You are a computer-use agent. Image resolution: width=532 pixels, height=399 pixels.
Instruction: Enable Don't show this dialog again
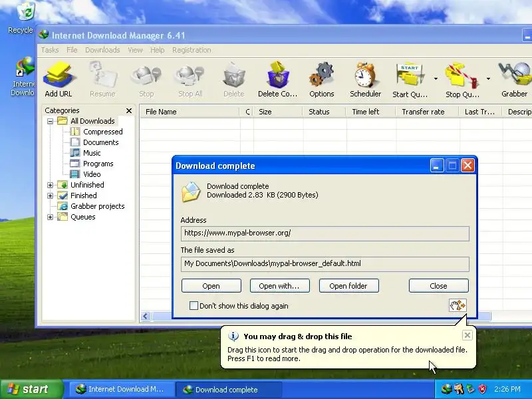tap(194, 306)
